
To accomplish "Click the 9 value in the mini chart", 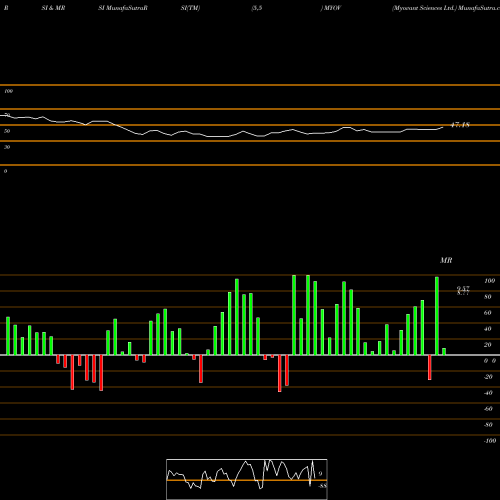I will [x=320, y=474].
